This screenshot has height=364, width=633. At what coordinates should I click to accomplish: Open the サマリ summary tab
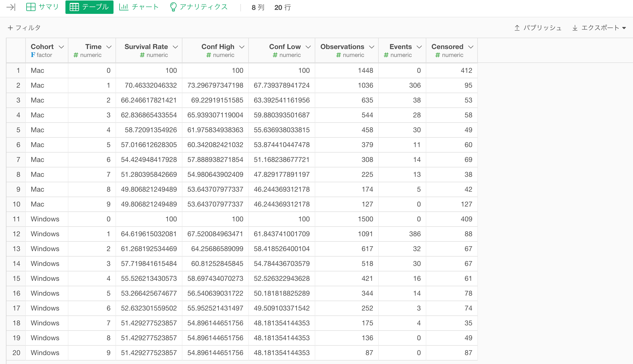42,7
